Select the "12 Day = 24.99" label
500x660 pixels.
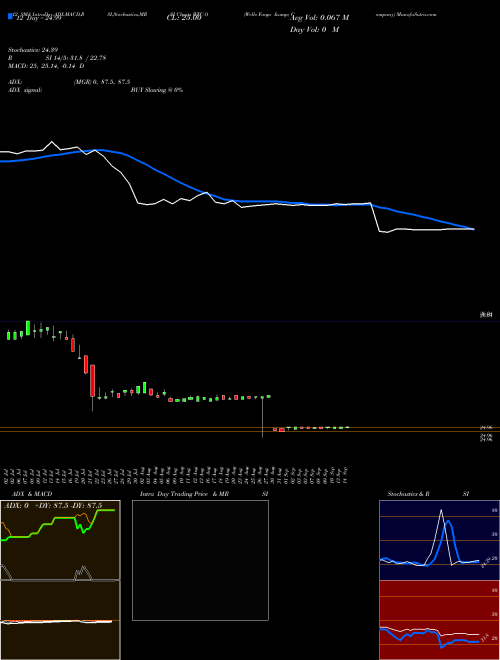coord(37,18)
